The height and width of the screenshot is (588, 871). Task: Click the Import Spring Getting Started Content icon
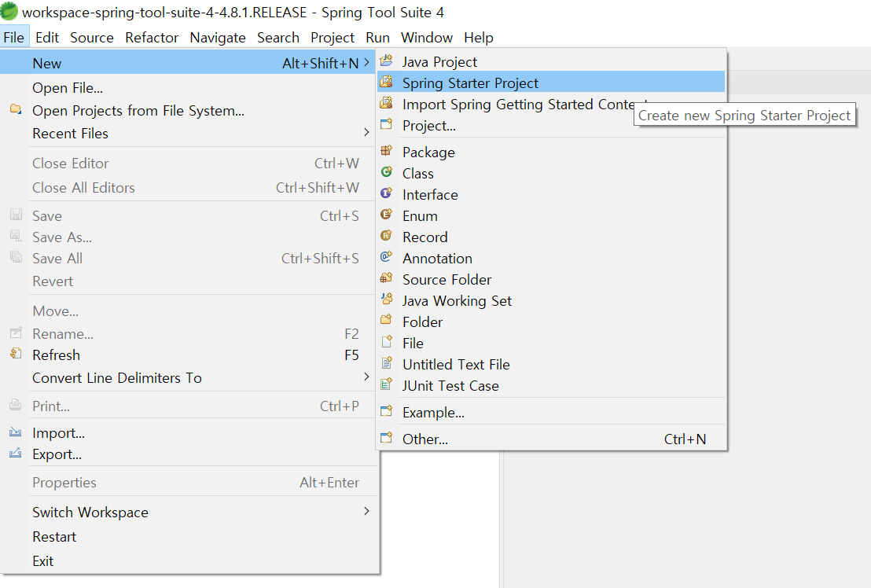387,103
